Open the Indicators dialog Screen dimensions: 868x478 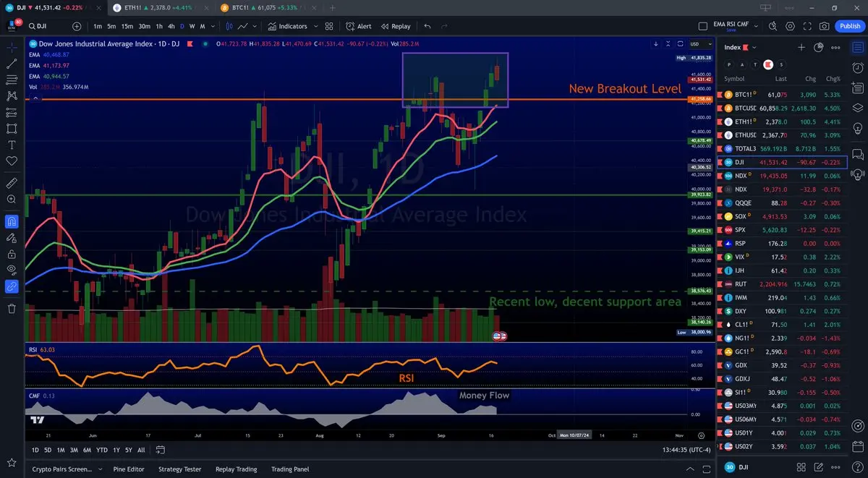pyautogui.click(x=288, y=26)
